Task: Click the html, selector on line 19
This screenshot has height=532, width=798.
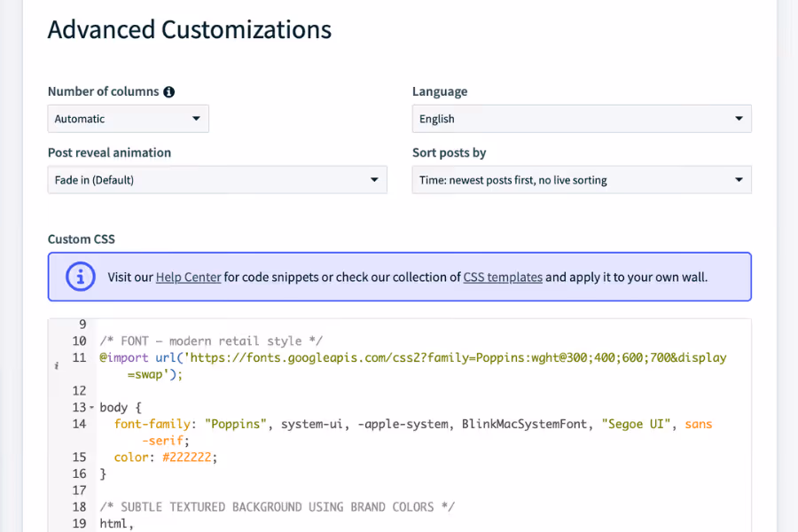Action: [x=116, y=523]
